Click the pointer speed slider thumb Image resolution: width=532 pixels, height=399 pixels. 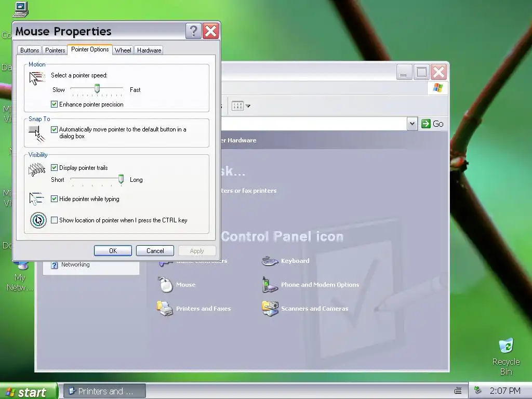tap(97, 88)
